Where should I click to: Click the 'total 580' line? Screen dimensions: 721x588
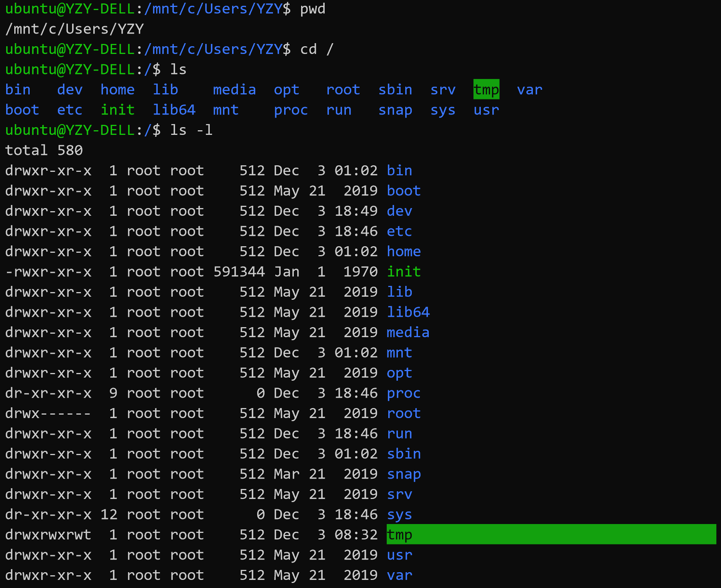click(44, 151)
